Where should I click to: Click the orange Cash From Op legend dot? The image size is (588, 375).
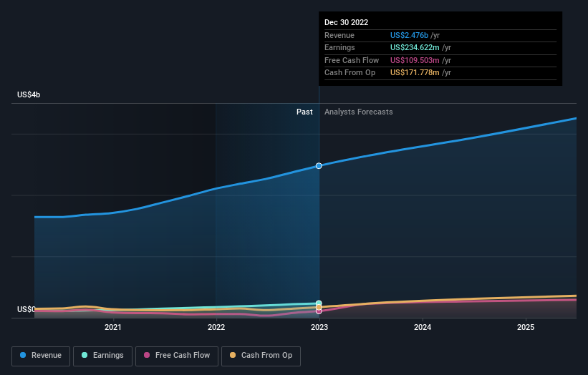coord(233,355)
